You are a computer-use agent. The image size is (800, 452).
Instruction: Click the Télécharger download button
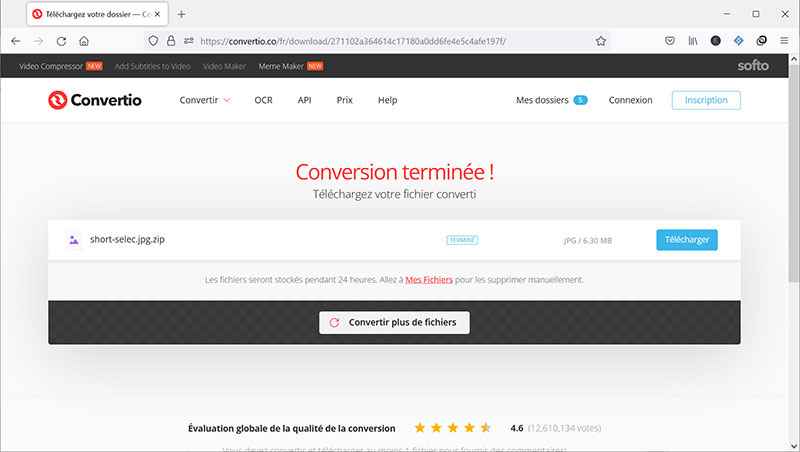click(x=687, y=240)
